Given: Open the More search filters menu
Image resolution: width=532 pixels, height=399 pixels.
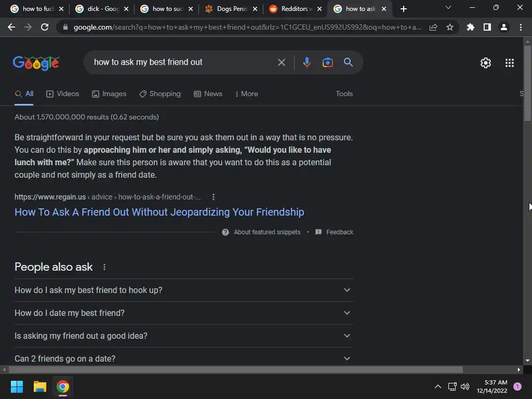Looking at the screenshot, I should coord(246,94).
